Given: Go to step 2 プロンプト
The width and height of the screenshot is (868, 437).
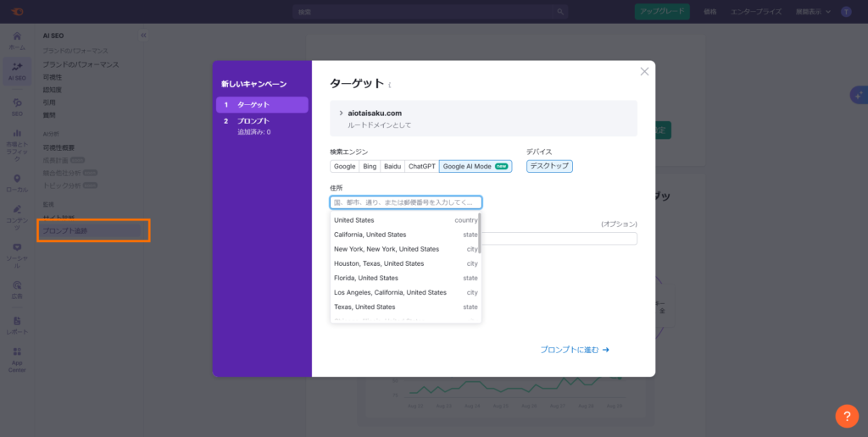Looking at the screenshot, I should coord(253,121).
